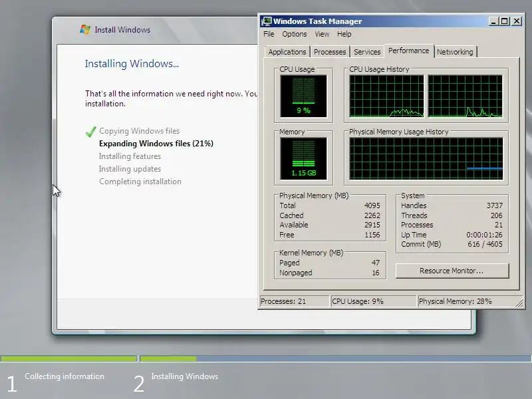
Task: Click the Kernel Memory (MB) group label
Action: [311, 253]
